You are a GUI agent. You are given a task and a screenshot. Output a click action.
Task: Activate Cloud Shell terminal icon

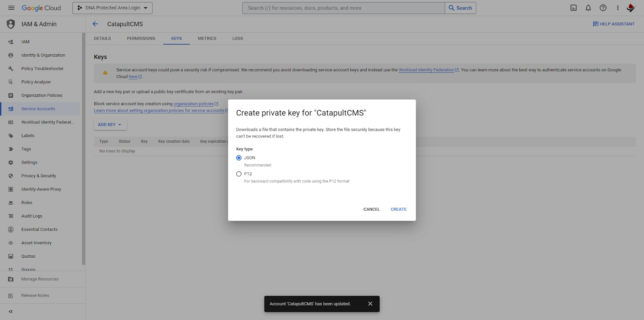click(574, 8)
